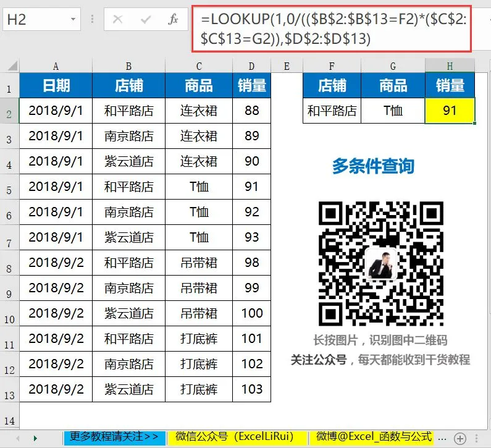Grab the tab bar resize dots near scrollbar

(x=476, y=438)
